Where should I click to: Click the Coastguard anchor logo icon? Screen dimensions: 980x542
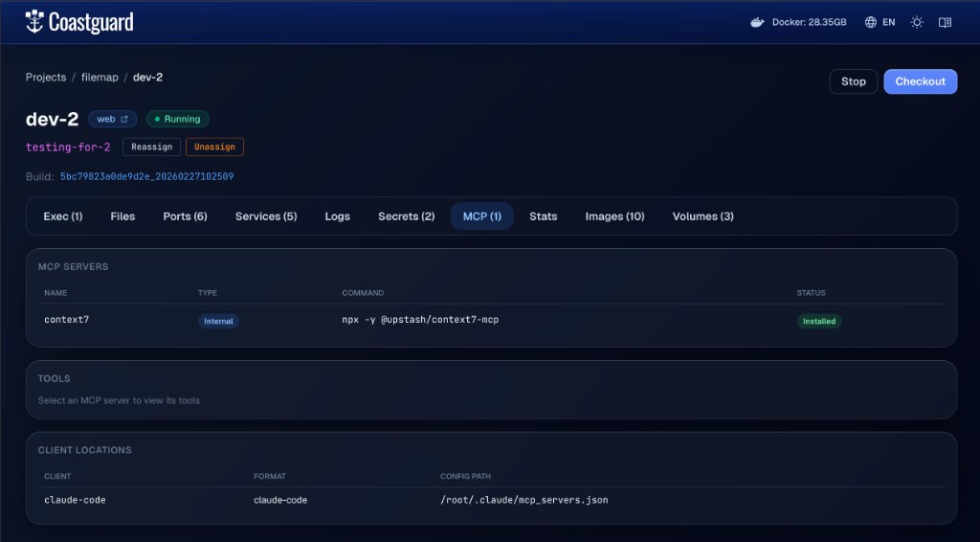tap(34, 22)
